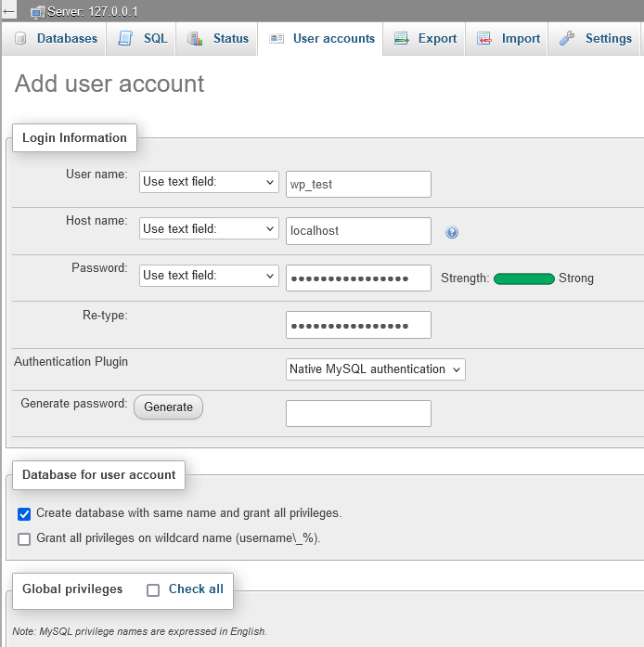Enable Grant all privileges on wildcard name
Viewport: 644px width, 647px height.
24,538
